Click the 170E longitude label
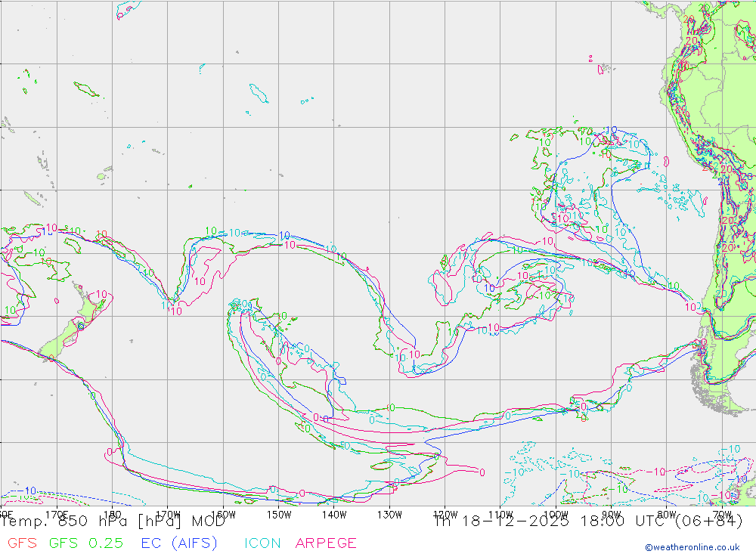Screen dimensions: 756x554 57,515
